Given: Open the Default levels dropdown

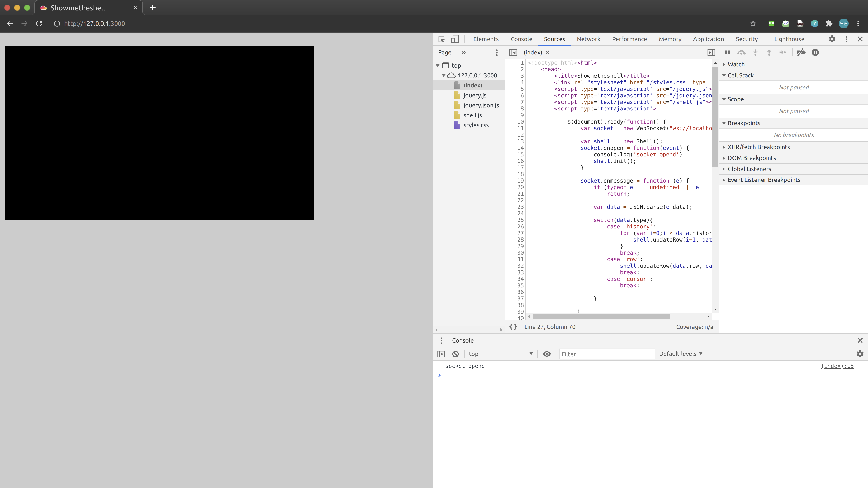Looking at the screenshot, I should (681, 354).
